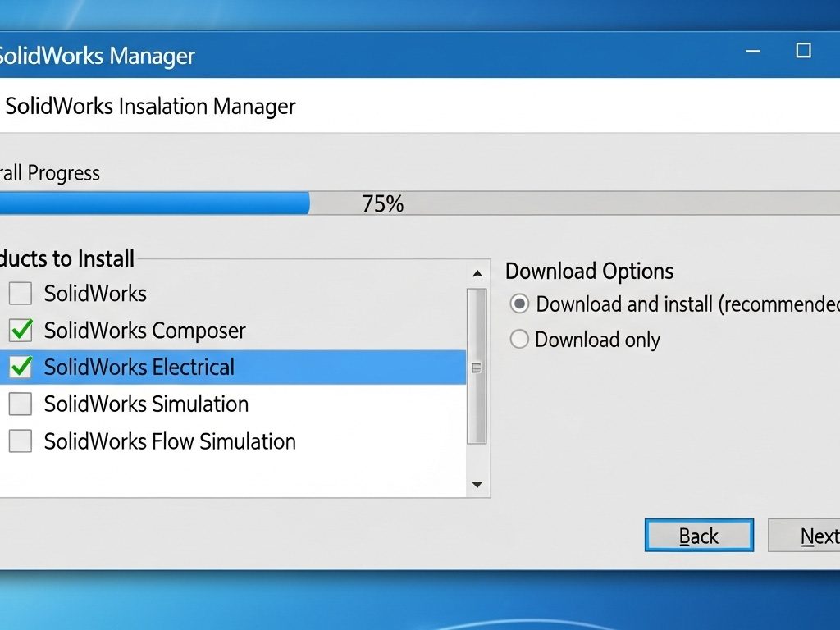Click the product list scroll down arrow
The height and width of the screenshot is (630, 840).
(x=477, y=485)
